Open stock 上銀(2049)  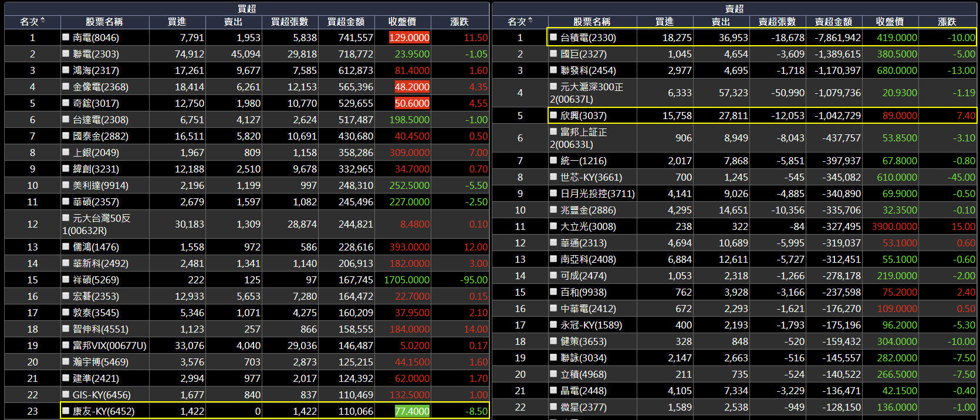pyautogui.click(x=96, y=153)
